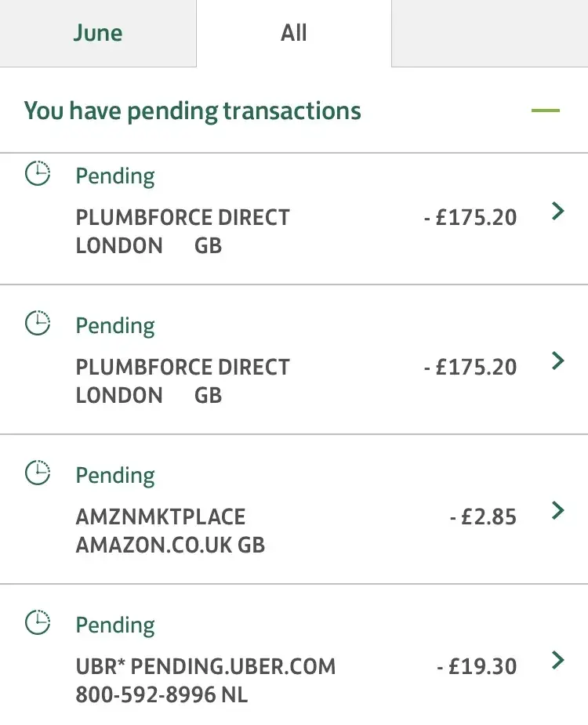The height and width of the screenshot is (725, 588).
Task: Open the first Plumbforce Direct chevron arrow
Action: (x=557, y=211)
